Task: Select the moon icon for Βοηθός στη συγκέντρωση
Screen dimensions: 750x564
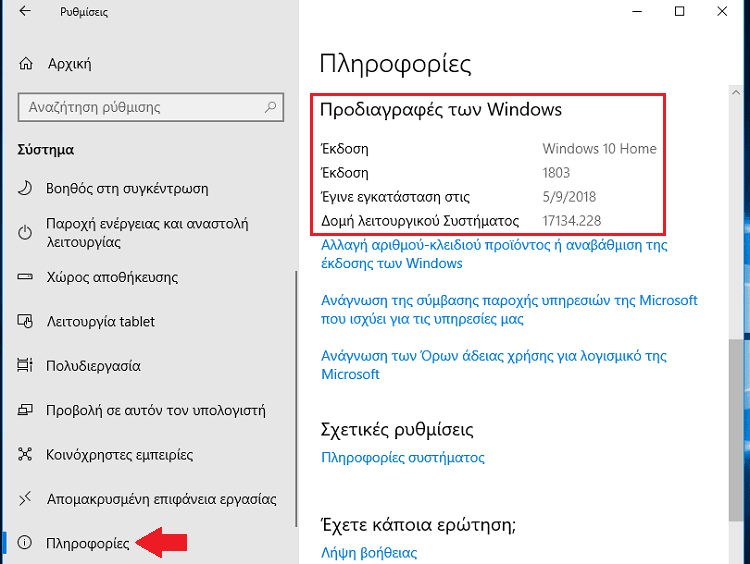Action: click(x=25, y=188)
